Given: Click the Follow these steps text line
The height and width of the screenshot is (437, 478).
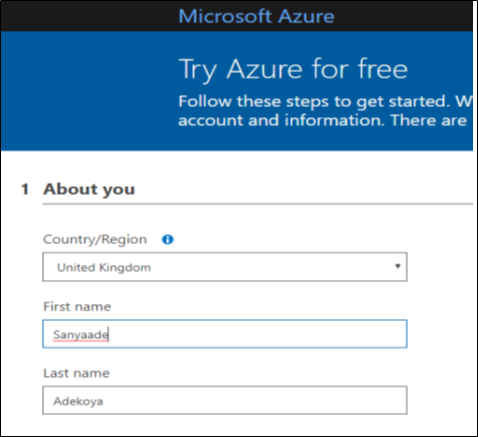Looking at the screenshot, I should click(325, 101).
